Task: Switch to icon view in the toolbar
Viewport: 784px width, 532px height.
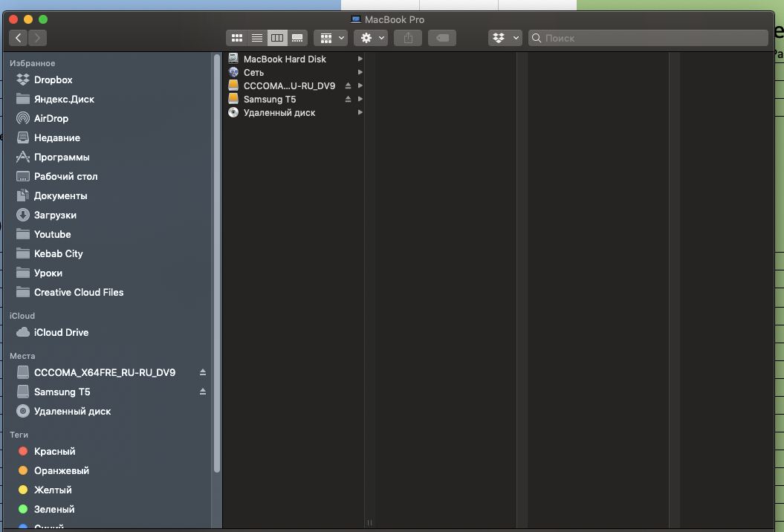Action: [237, 38]
